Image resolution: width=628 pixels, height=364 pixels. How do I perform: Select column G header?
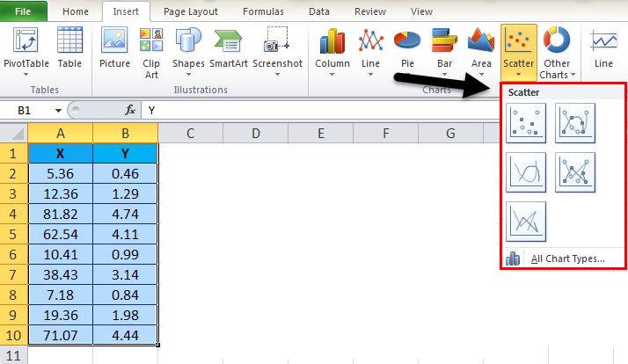click(450, 133)
